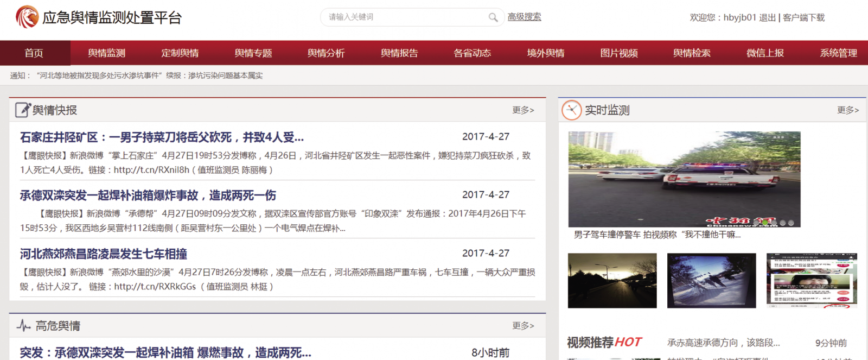Click 退出 to log out
The height and width of the screenshot is (360, 868).
point(767,17)
